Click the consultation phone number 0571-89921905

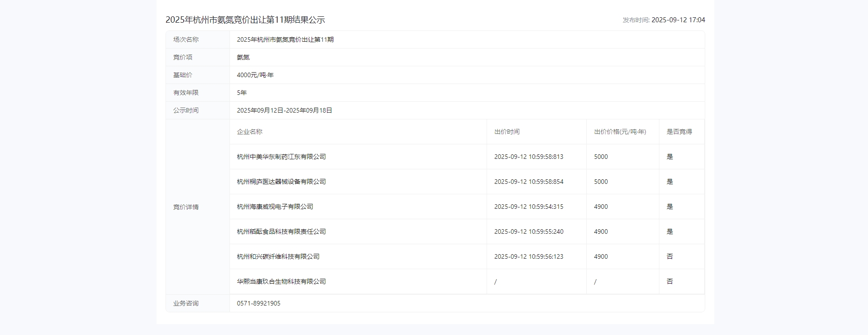(258, 303)
